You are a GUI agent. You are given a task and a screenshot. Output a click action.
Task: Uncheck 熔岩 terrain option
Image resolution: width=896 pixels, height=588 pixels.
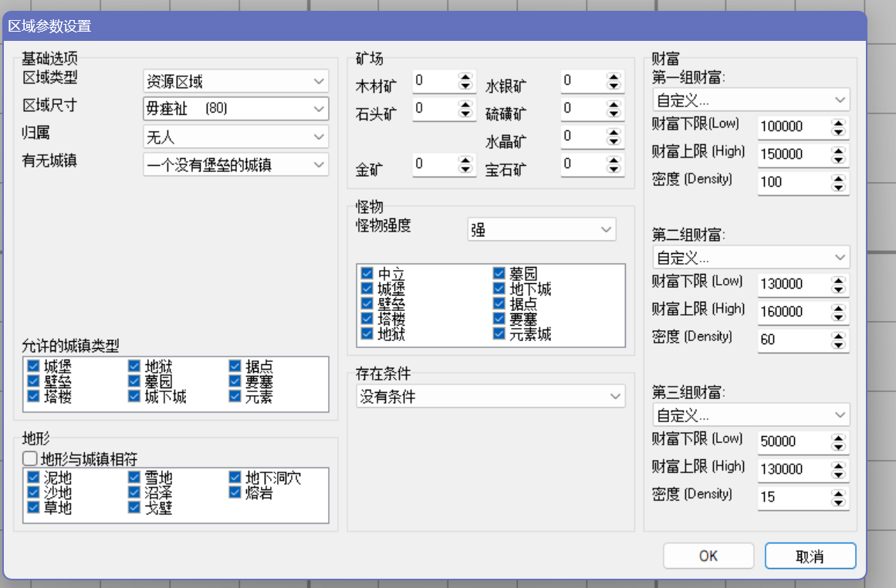click(x=235, y=493)
